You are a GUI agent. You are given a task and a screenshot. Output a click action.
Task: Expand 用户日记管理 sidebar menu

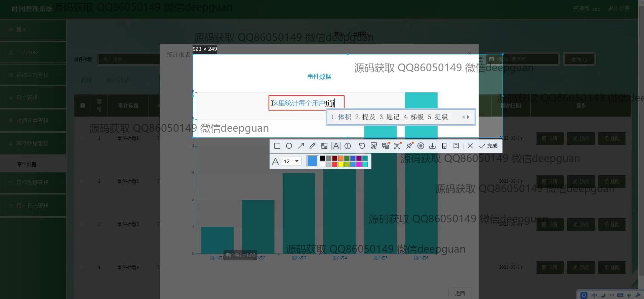tap(33, 206)
